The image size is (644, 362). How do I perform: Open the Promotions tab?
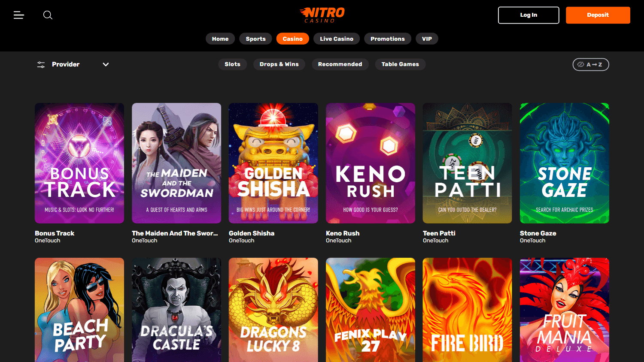[388, 39]
